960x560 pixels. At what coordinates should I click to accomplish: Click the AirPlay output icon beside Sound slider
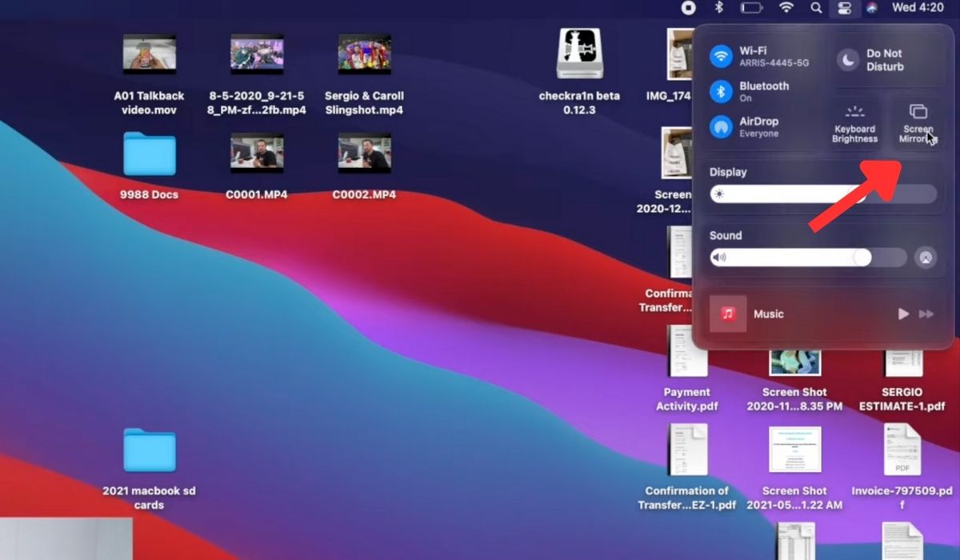925,258
